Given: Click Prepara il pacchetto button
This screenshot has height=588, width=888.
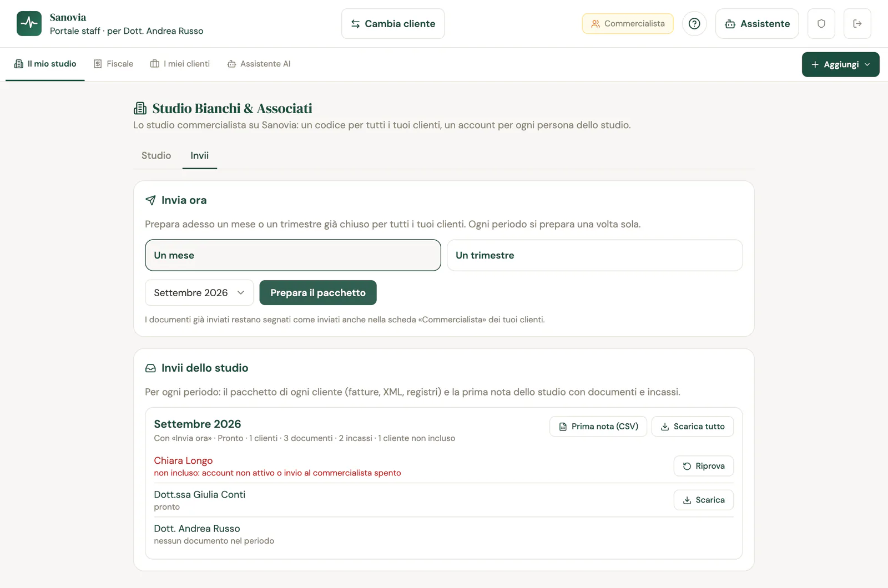Looking at the screenshot, I should tap(318, 293).
